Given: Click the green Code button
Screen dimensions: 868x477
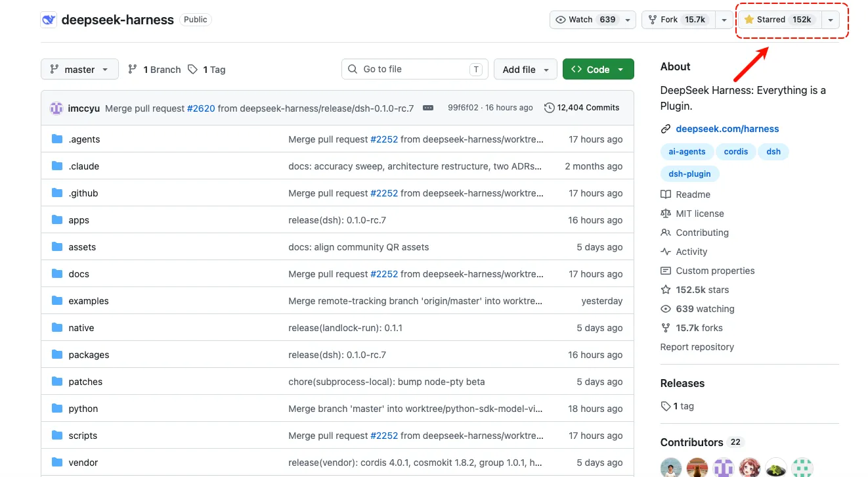Looking at the screenshot, I should pyautogui.click(x=598, y=69).
